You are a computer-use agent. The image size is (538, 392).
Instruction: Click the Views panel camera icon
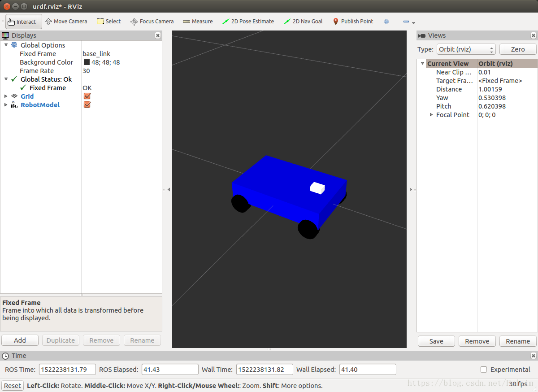[x=421, y=35]
